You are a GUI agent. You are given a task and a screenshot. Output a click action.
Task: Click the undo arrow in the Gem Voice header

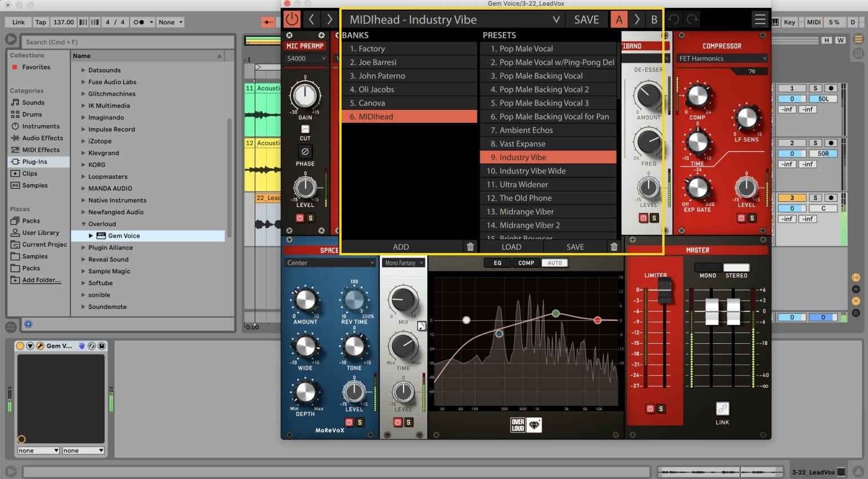[x=674, y=19]
